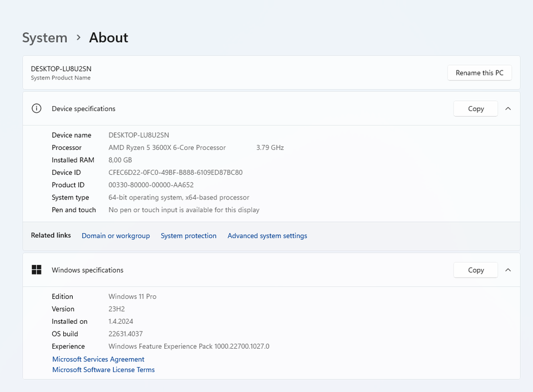This screenshot has height=392, width=533.
Task: Open the Domain or workgroup link
Action: 115,236
